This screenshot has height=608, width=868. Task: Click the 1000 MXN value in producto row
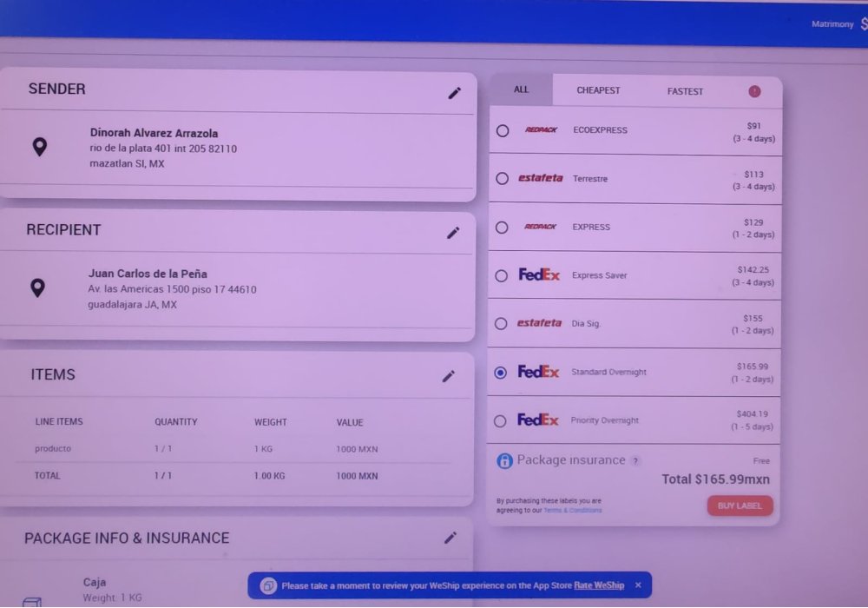coord(357,449)
